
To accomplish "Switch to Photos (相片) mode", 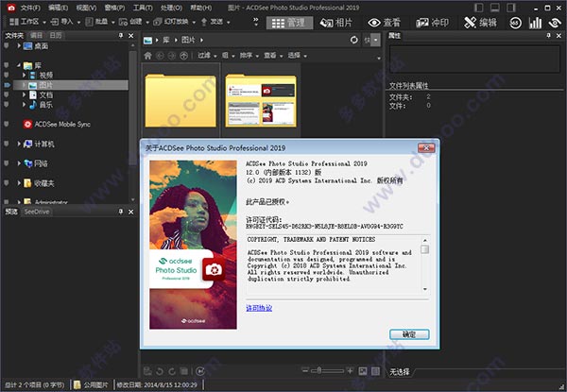I will click(335, 23).
